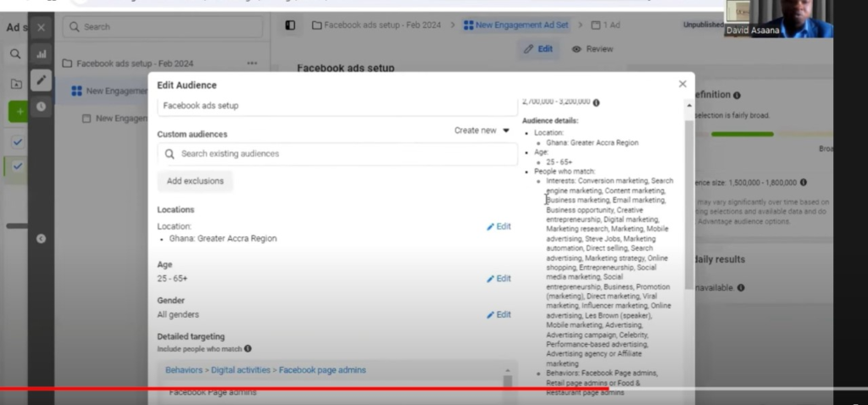Image resolution: width=868 pixels, height=405 pixels.
Task: Click the green audience definition gauge bar
Action: 742,134
